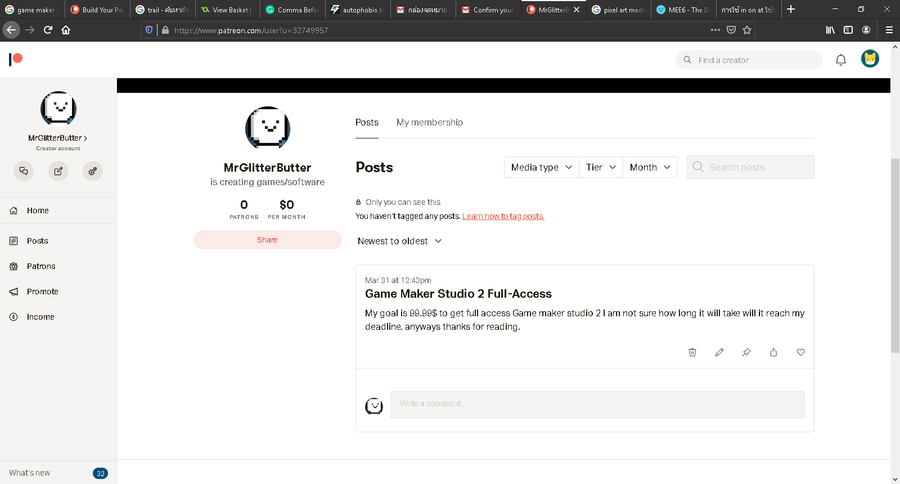Open creator settings gear icon in sidebar
900x484 pixels.
[x=92, y=171]
